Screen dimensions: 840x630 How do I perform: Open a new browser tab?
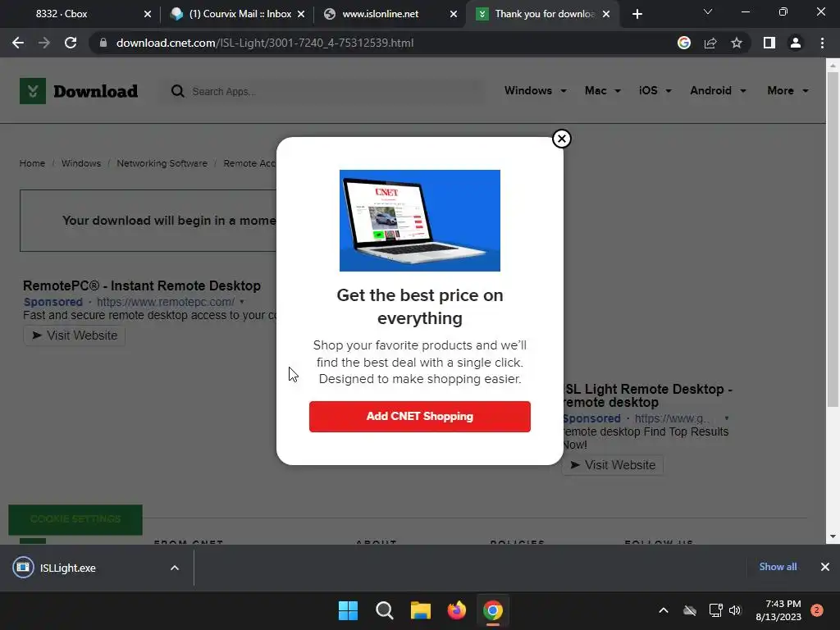(637, 14)
